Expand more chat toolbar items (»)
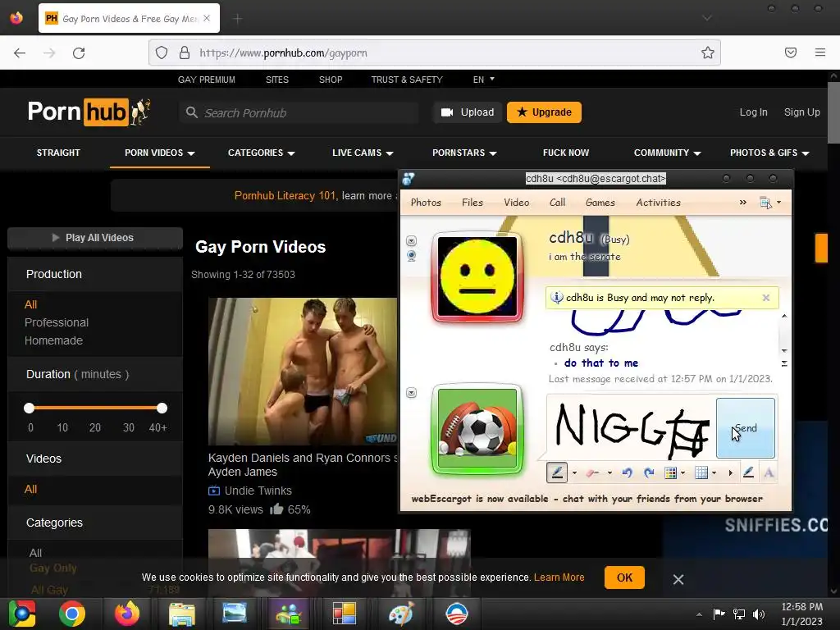Screen dimensions: 840x630 (743, 203)
